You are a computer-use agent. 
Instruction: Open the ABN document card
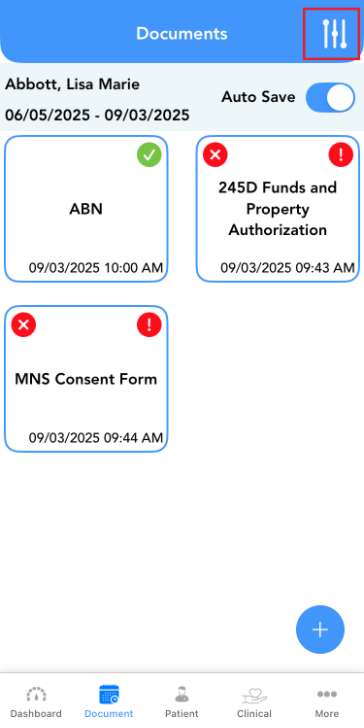pyautogui.click(x=86, y=209)
